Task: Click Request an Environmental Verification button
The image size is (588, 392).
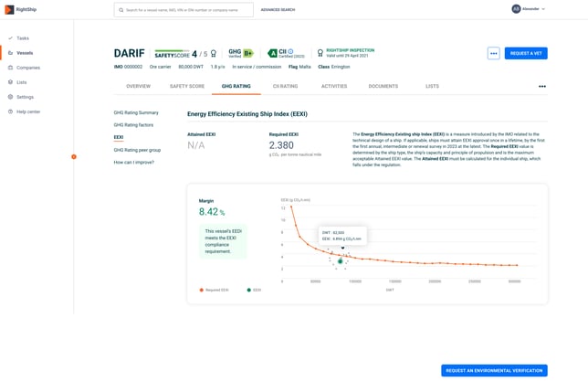Action: tap(494, 371)
